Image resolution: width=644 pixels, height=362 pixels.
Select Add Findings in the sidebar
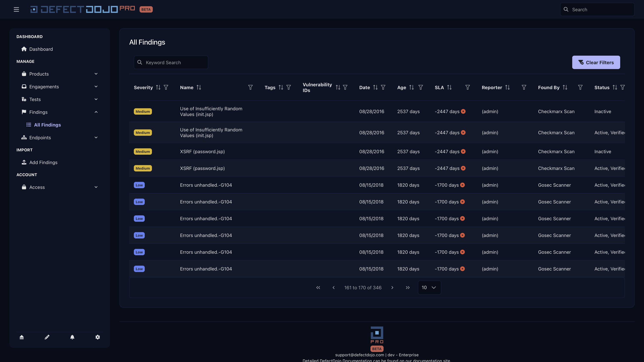[x=43, y=162]
